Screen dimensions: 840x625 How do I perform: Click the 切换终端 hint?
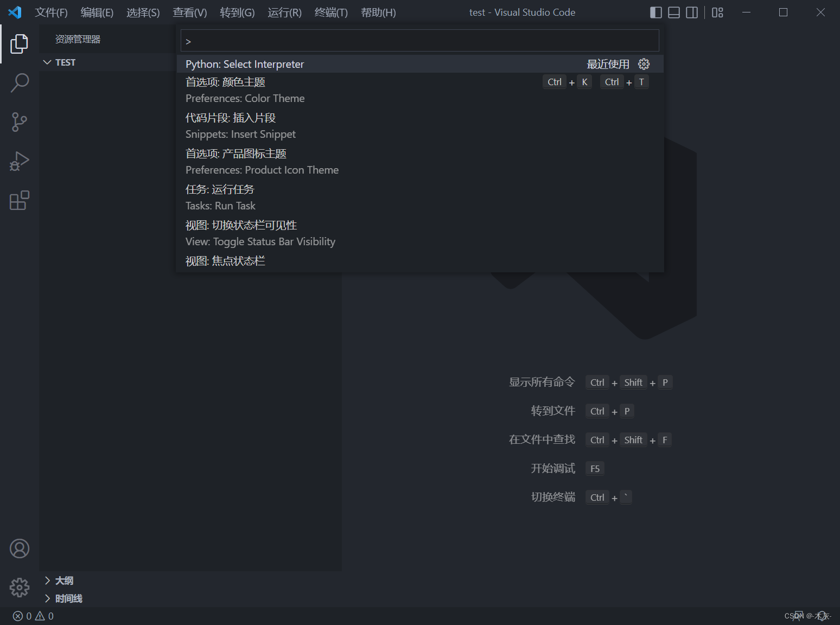(x=553, y=497)
